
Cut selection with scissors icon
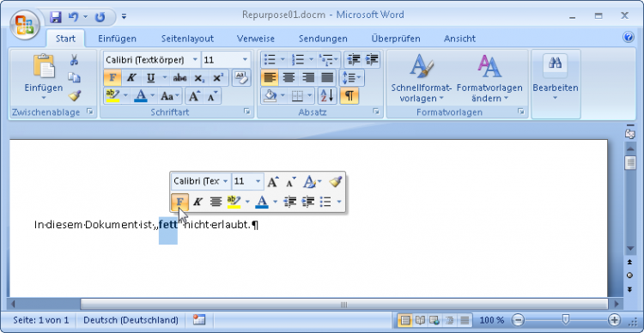pos(74,60)
